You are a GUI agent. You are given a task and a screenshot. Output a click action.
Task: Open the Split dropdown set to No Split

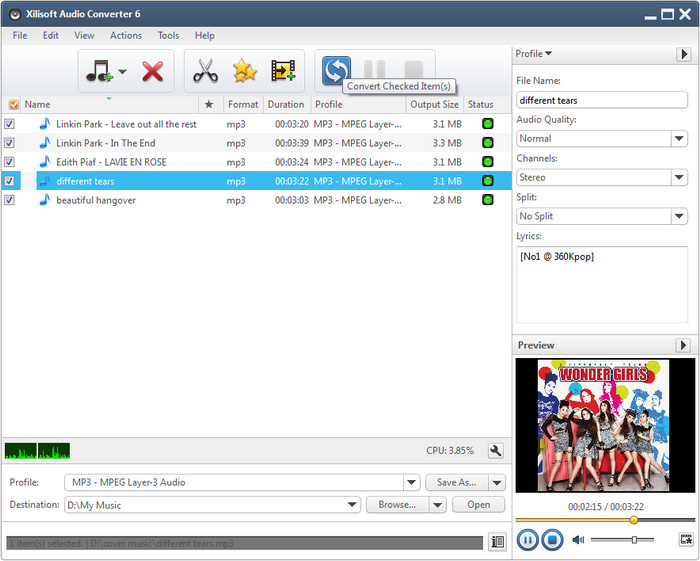click(679, 216)
